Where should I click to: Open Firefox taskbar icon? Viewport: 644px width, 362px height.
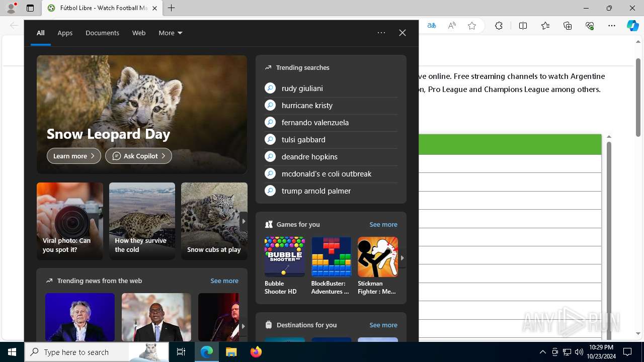(256, 352)
